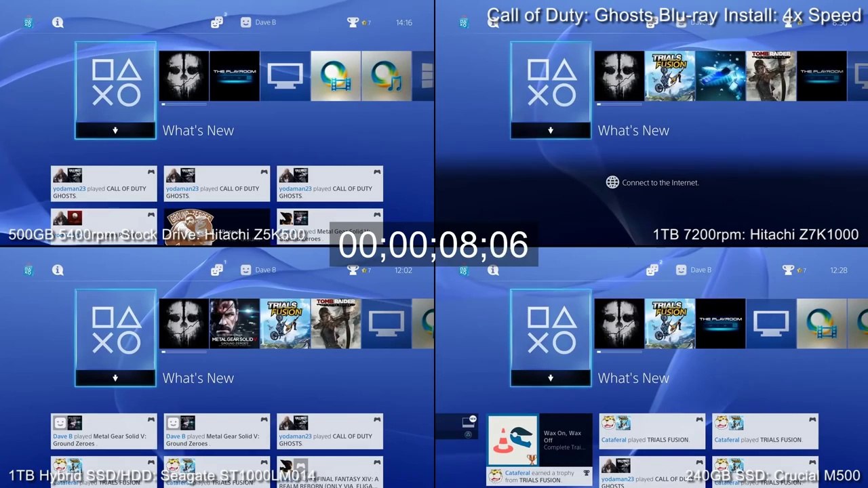Open Wax On, Wax Off trophy card
Screen dimensions: 868x488
tap(540, 440)
